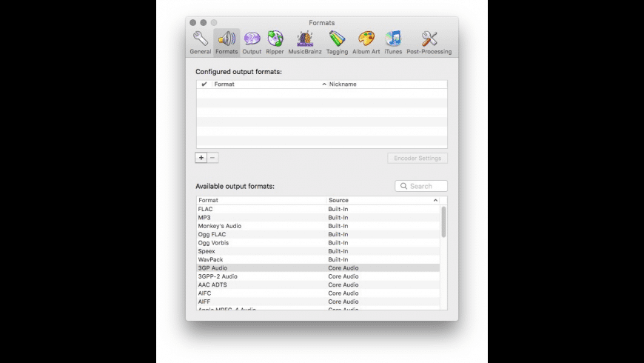
Task: Click the search magnifier icon
Action: (403, 186)
